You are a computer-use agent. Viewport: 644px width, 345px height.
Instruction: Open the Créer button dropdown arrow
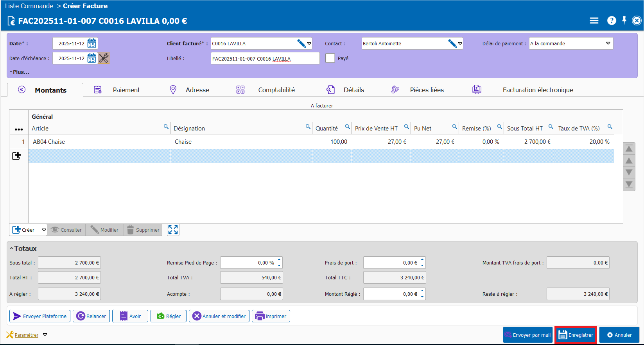pyautogui.click(x=44, y=230)
